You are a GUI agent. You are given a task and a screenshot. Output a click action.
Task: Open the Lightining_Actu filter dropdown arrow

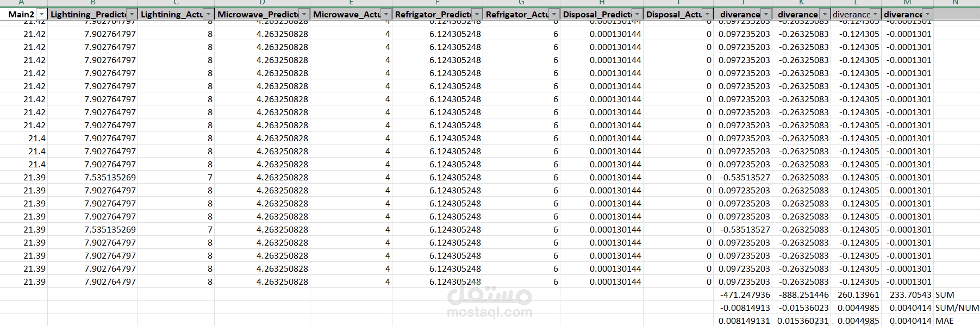(x=208, y=15)
